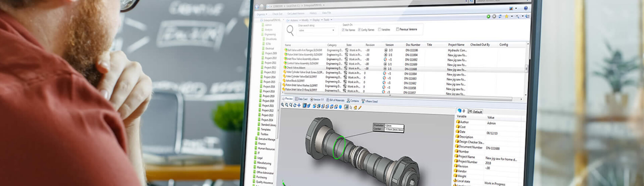Screen dimensions: 644x186
Task: Select the Check Valve.sldasm row
Action: (x=404, y=68)
